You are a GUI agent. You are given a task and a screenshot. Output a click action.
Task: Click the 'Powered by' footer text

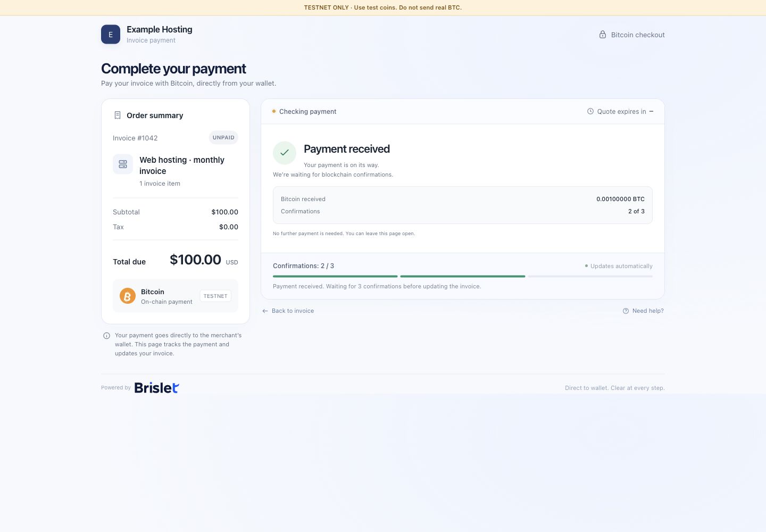pos(116,388)
